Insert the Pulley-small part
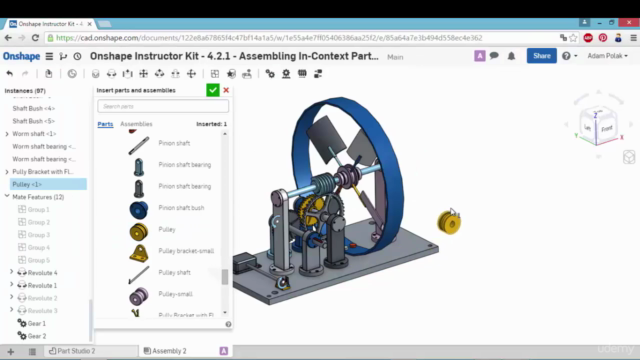Viewport: 640px width, 360px height. (x=139, y=296)
